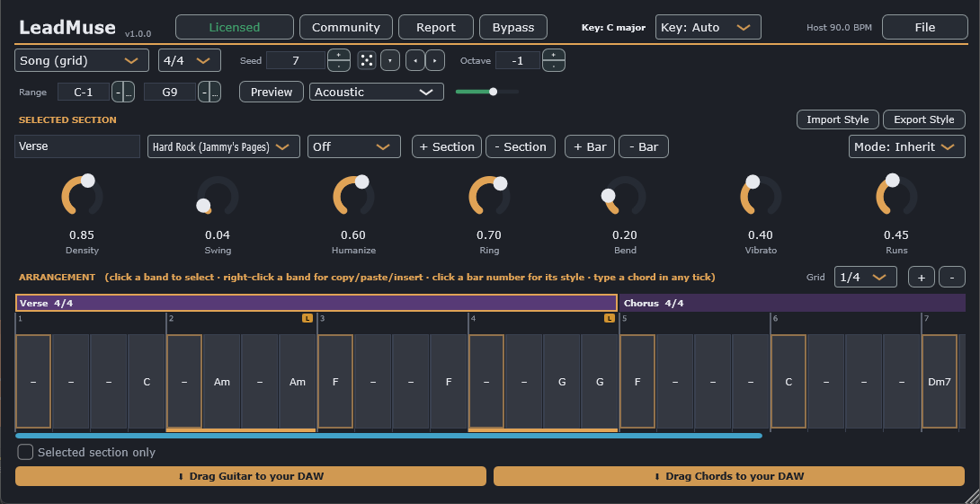Viewport: 980px width, 504px height.
Task: Open the File menu
Action: tap(925, 28)
